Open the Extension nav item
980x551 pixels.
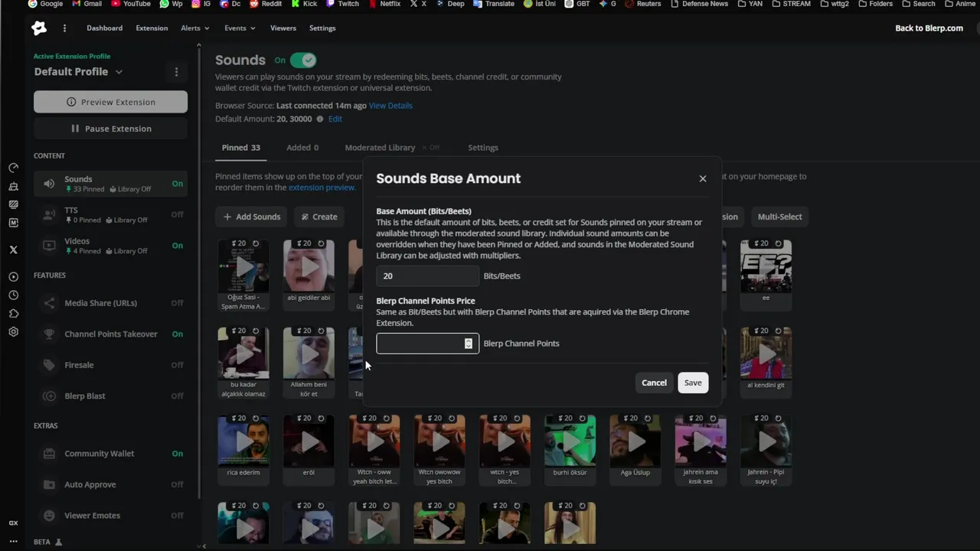pos(152,28)
